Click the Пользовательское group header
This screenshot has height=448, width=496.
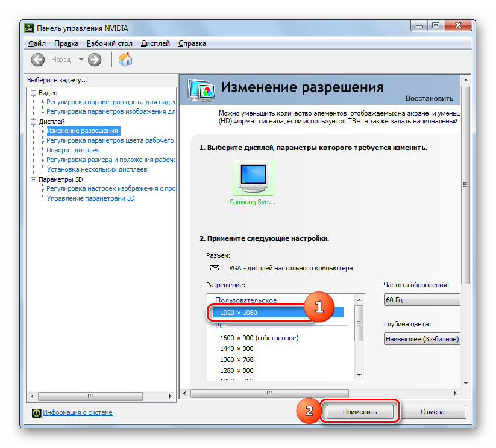tap(246, 300)
